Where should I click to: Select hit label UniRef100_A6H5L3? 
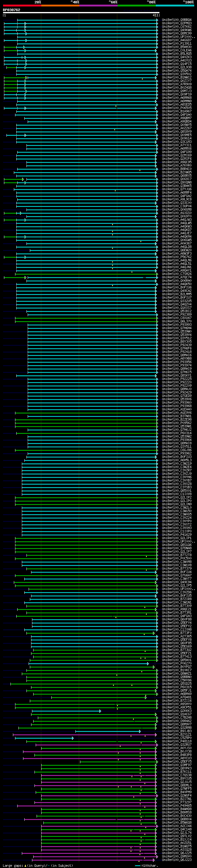(x=176, y=460)
